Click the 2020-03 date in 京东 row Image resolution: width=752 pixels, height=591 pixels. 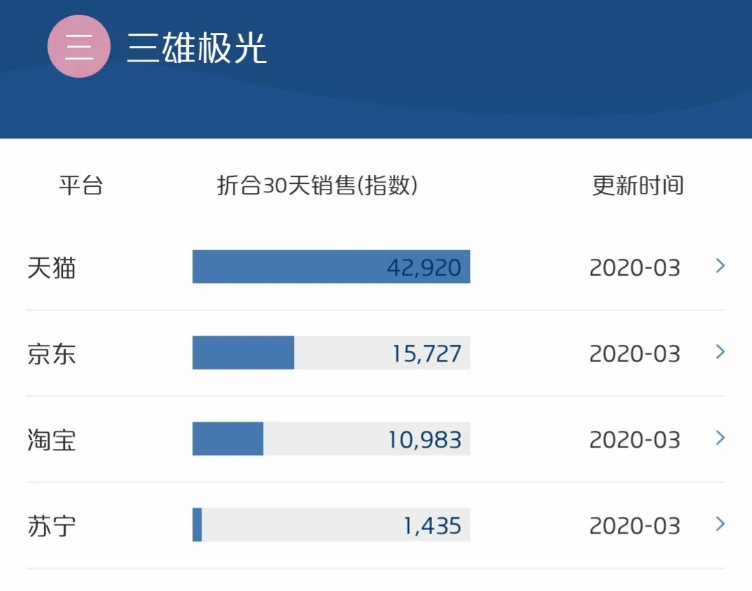tap(635, 354)
